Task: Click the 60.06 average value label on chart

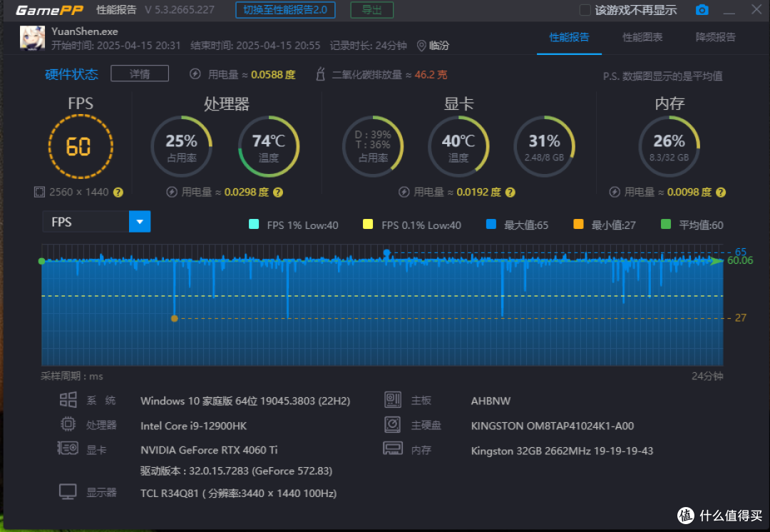Action: click(x=739, y=260)
